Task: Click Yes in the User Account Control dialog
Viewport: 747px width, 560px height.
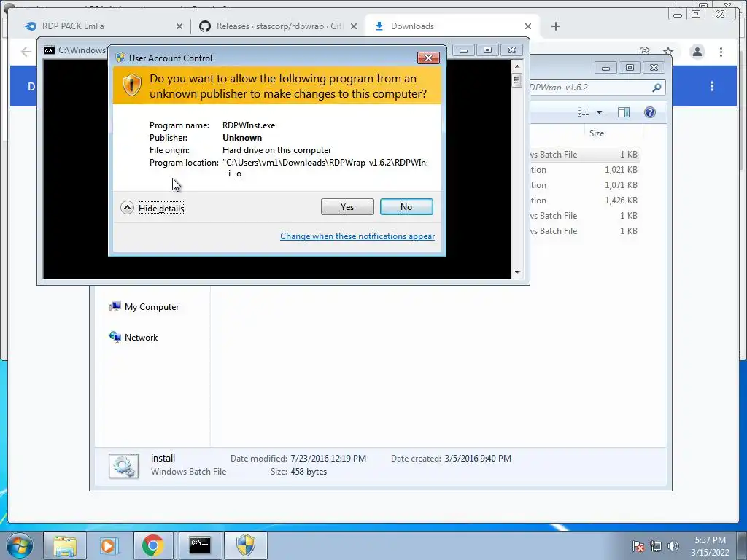Action: tap(347, 206)
